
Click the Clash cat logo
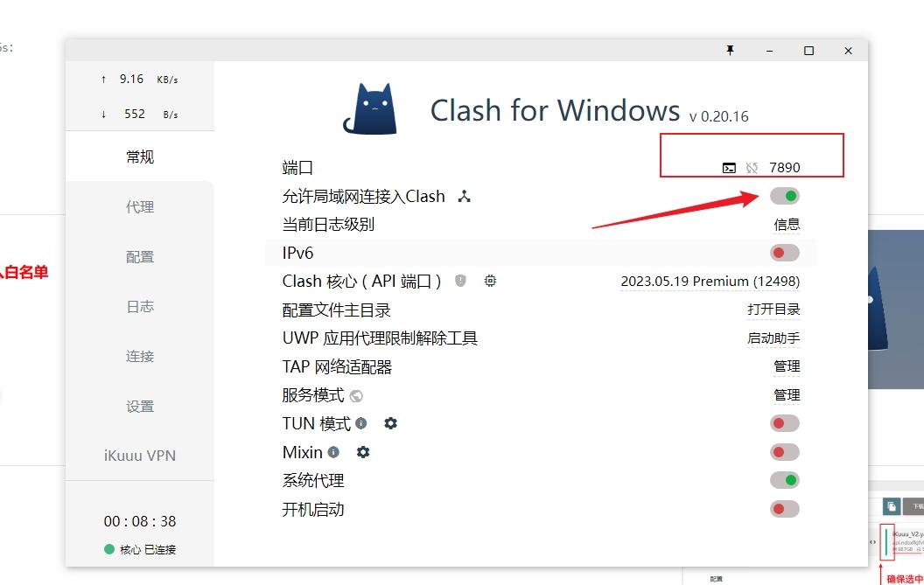(x=371, y=109)
